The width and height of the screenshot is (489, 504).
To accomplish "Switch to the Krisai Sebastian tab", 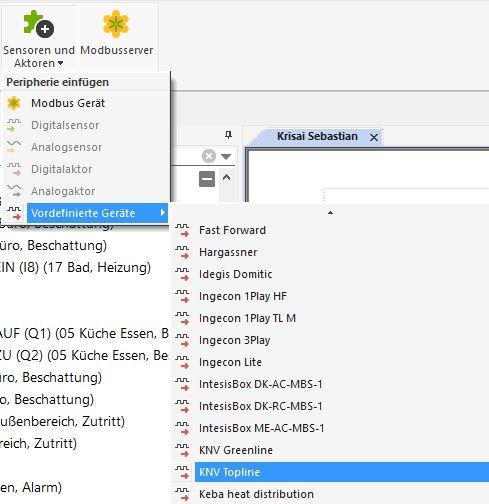I will coord(317,136).
